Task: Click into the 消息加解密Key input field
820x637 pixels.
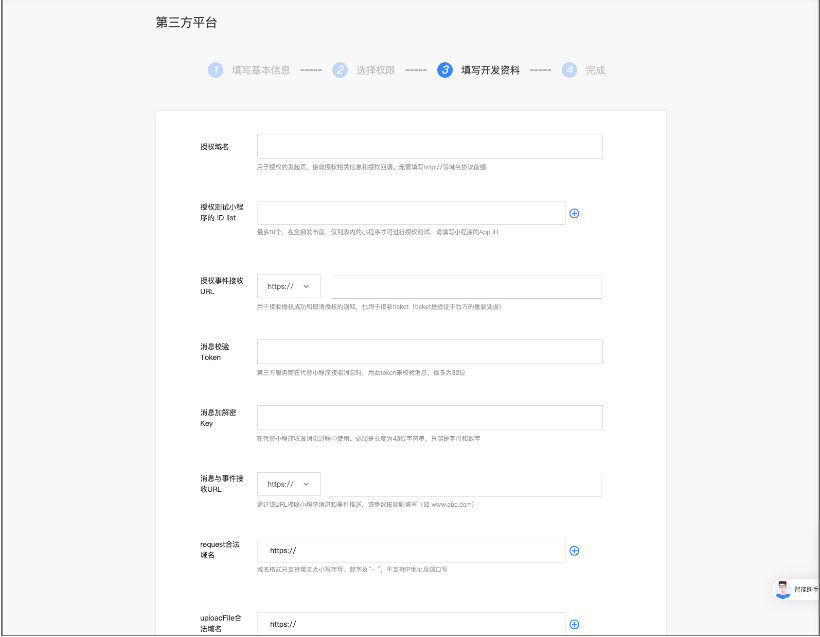Action: (429, 418)
